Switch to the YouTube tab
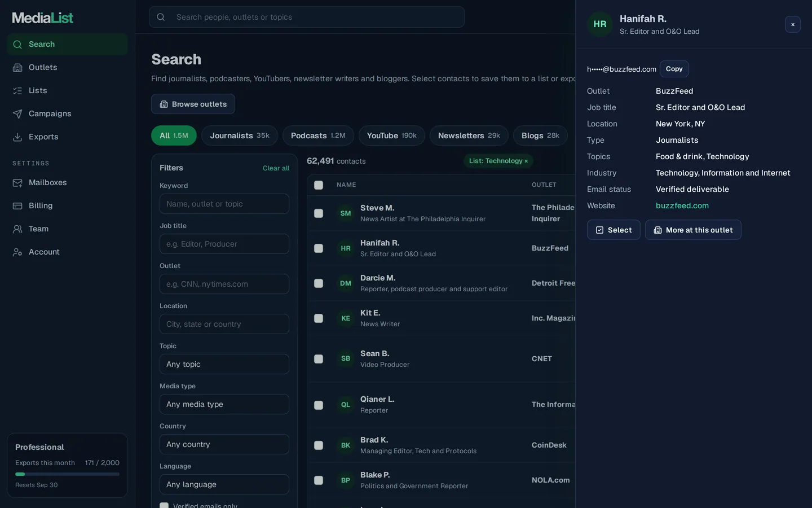This screenshot has width=812, height=508. [x=392, y=135]
